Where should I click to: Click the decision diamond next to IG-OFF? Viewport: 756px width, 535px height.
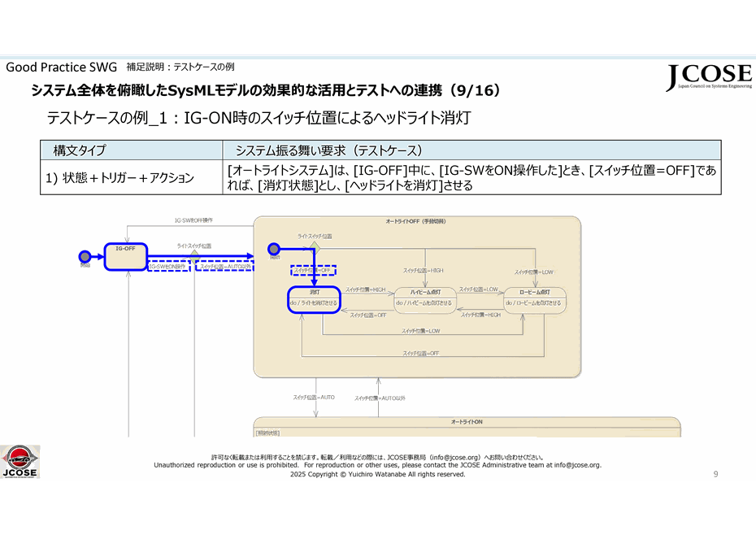[x=194, y=256]
